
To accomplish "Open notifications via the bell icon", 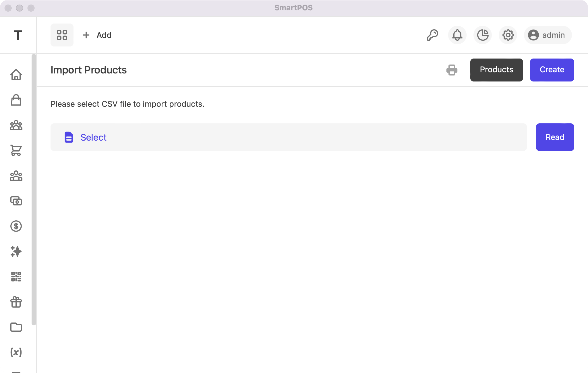I will coord(457,35).
